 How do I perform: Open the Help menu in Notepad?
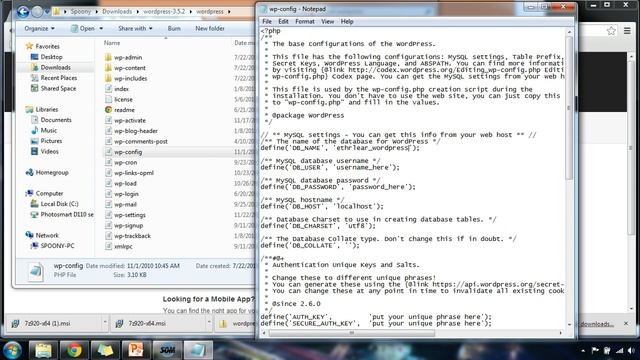[347, 22]
